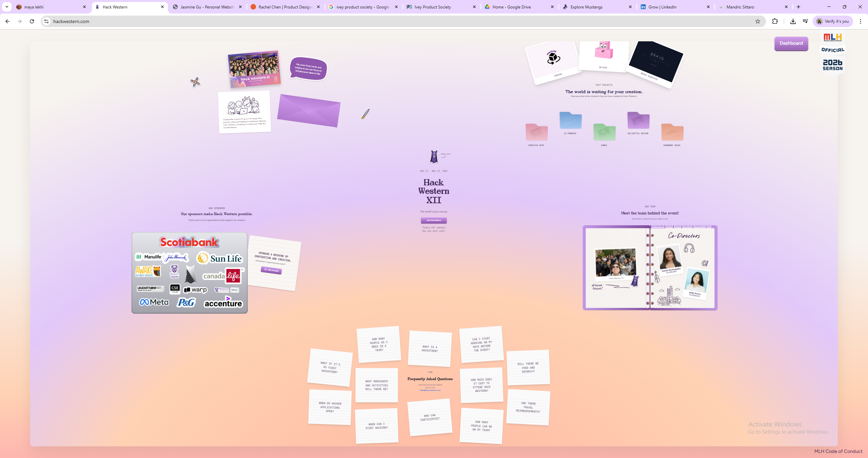Viewport: 868px width, 458px height.
Task: Click the MLH Official 2026 Season badge
Action: tap(832, 53)
